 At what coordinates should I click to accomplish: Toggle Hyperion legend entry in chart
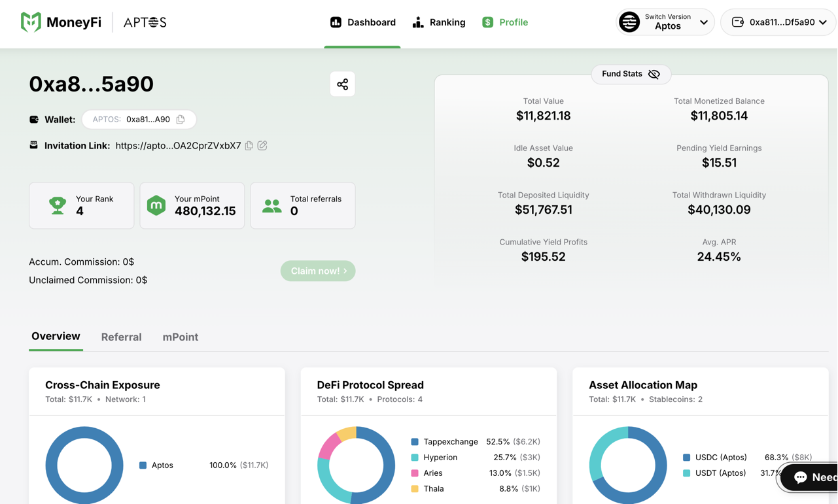coord(440,458)
